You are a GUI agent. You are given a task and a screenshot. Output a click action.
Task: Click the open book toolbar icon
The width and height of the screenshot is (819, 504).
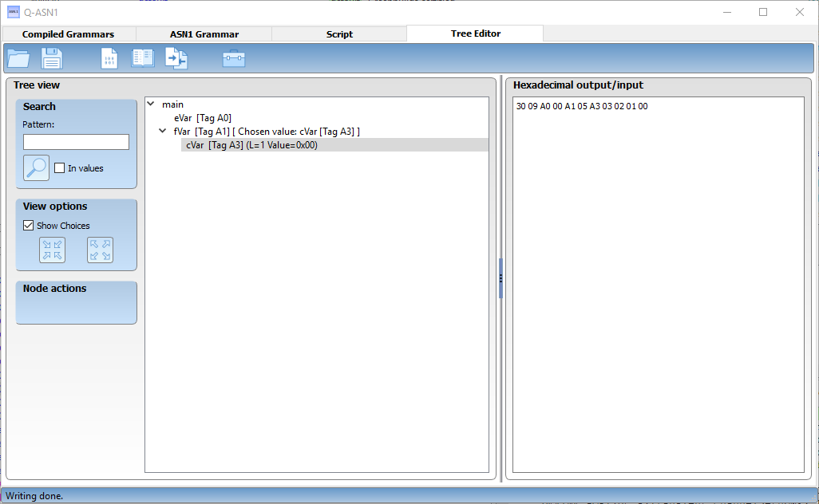point(143,58)
